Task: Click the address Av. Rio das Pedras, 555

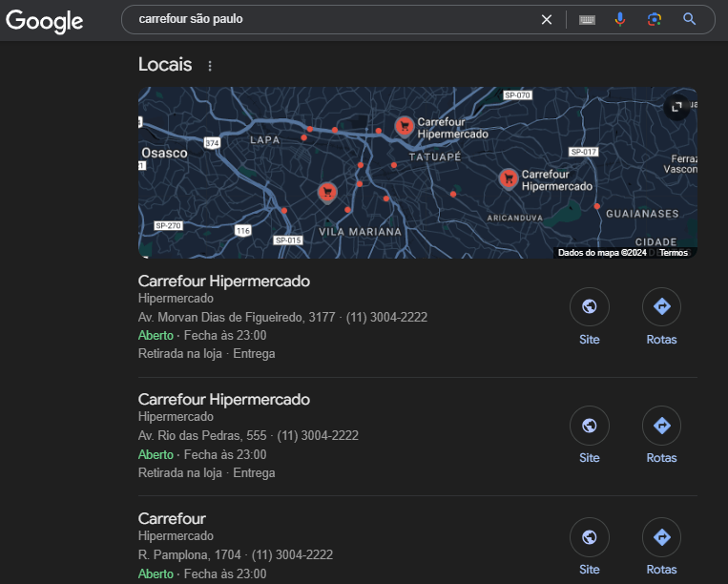Action: [x=202, y=435]
